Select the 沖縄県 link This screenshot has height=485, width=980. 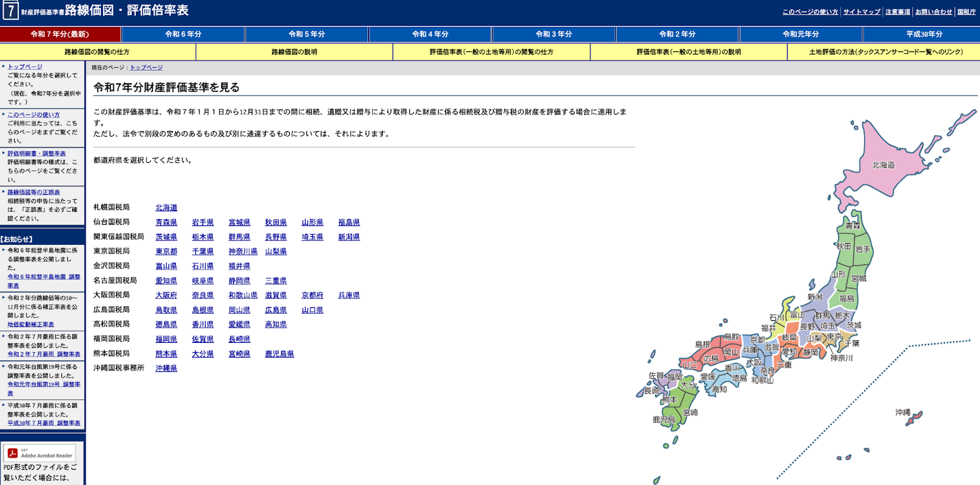[x=166, y=368]
